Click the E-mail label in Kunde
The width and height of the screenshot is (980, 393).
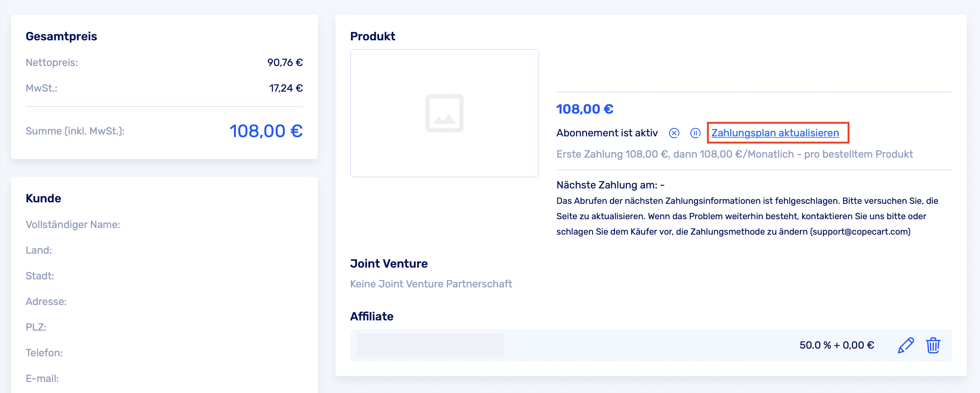click(42, 379)
